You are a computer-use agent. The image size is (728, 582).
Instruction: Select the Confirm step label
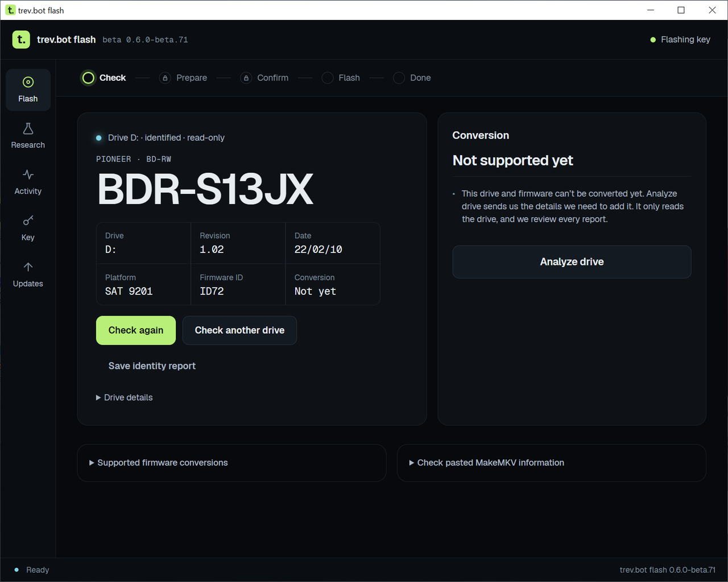(273, 78)
